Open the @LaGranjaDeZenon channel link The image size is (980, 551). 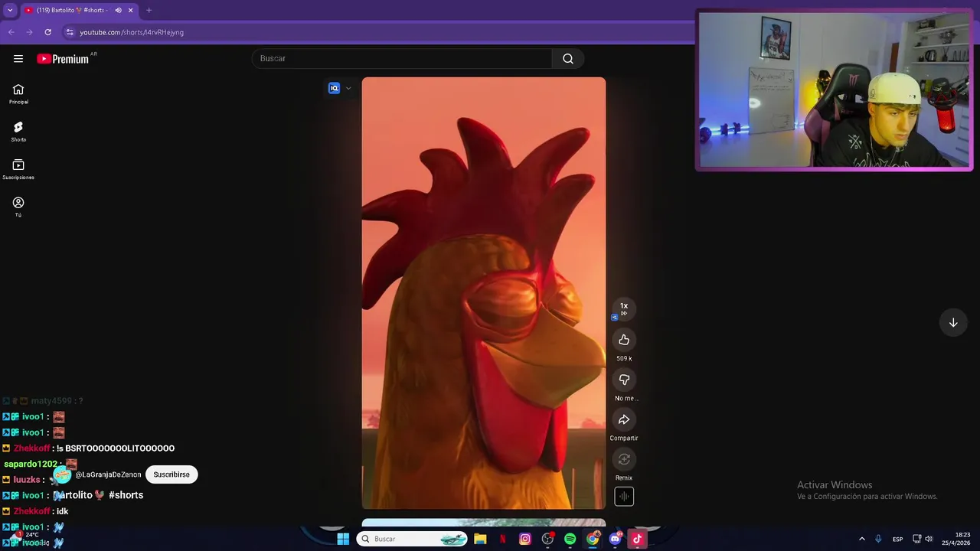108,474
